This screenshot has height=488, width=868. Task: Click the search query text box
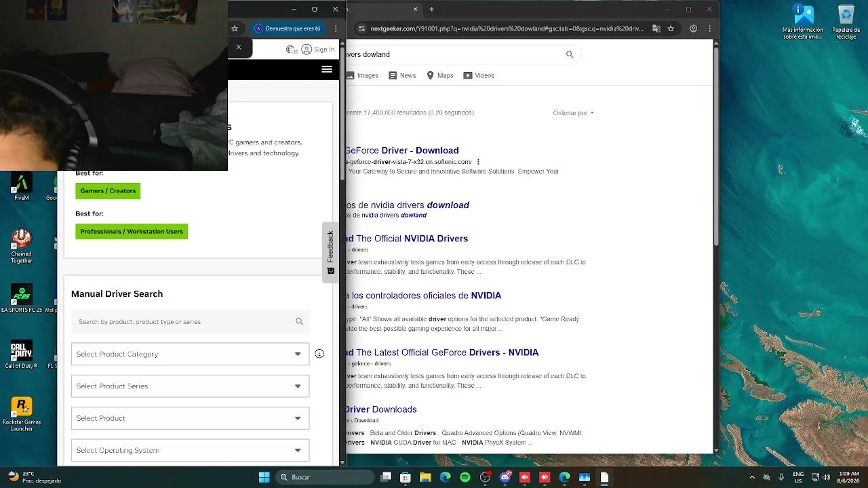coord(453,54)
